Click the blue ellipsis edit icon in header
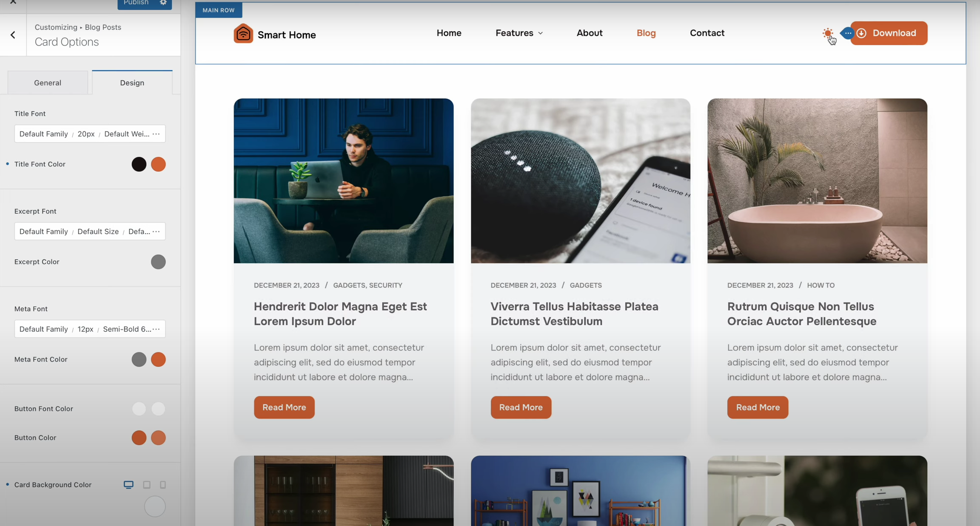This screenshot has width=980, height=526. tap(848, 33)
